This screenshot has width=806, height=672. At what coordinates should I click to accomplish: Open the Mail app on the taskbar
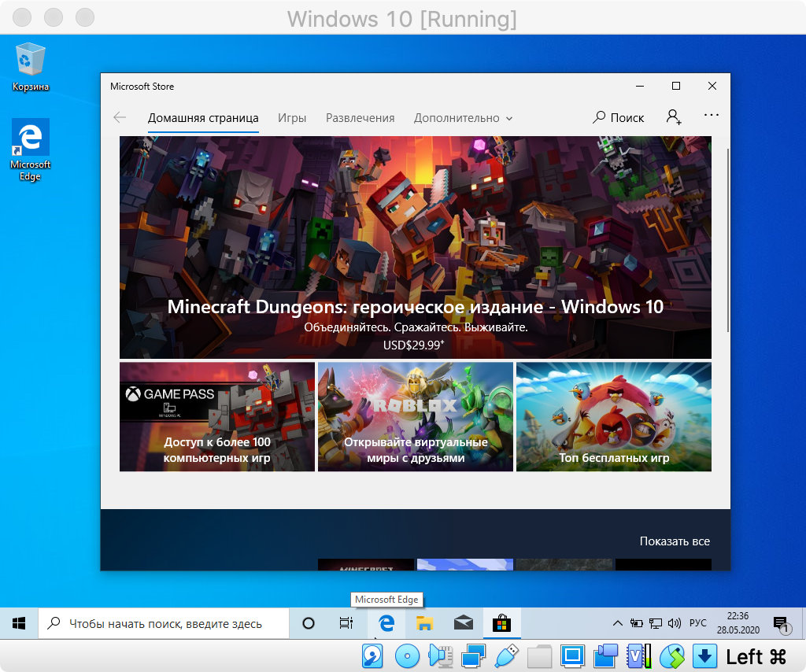pos(463,623)
